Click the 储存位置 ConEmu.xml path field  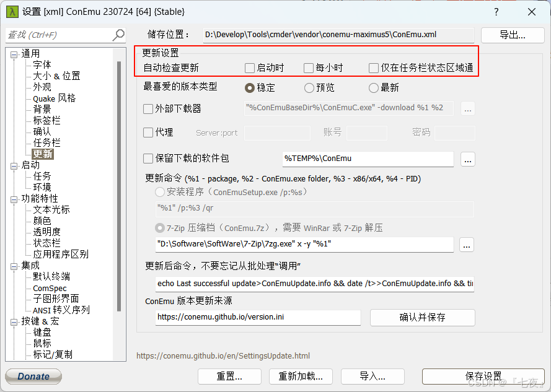[339, 35]
